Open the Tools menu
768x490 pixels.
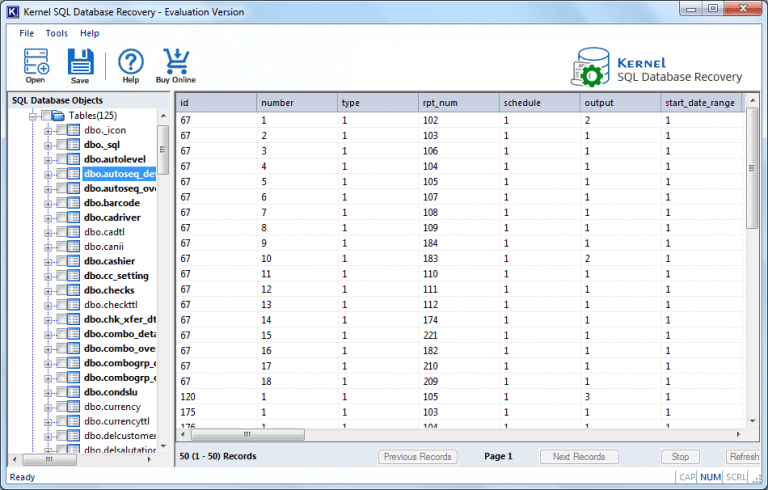(x=57, y=33)
